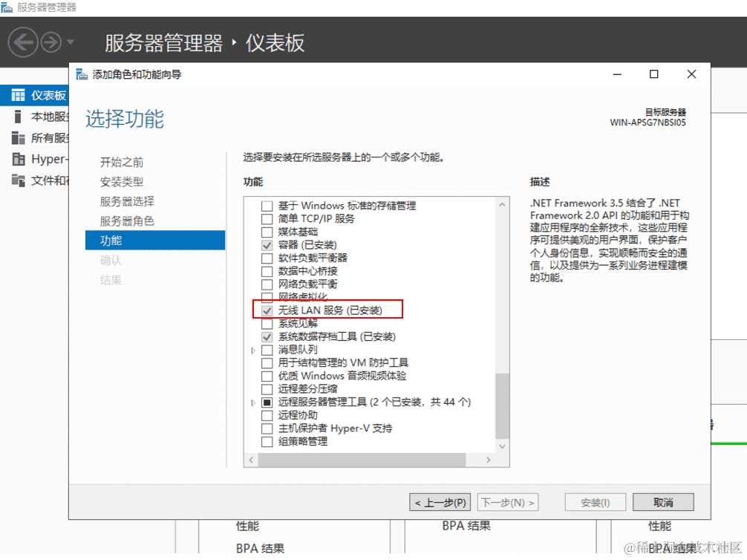Screen dimensions: 747x560
Task: Check 简单 TCP/IP 服务 feature
Action: [267, 219]
